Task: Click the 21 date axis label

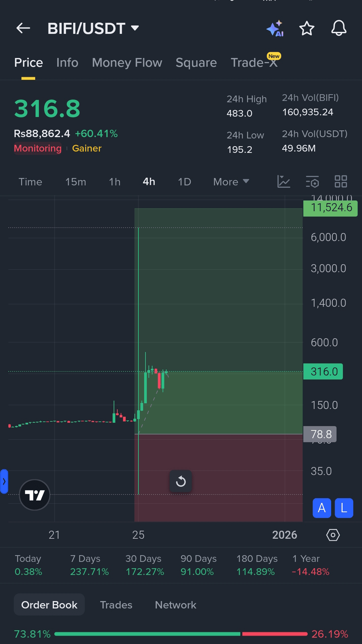Action: point(54,535)
